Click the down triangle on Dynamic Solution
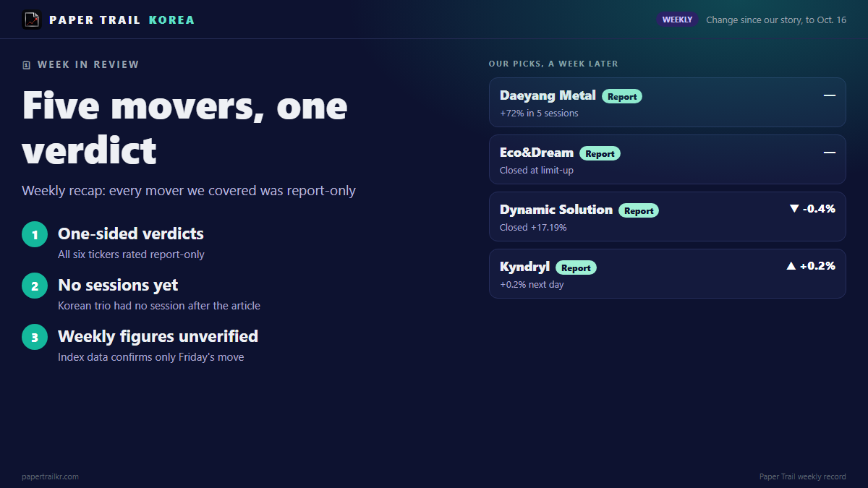The width and height of the screenshot is (868, 488). pyautogui.click(x=794, y=209)
